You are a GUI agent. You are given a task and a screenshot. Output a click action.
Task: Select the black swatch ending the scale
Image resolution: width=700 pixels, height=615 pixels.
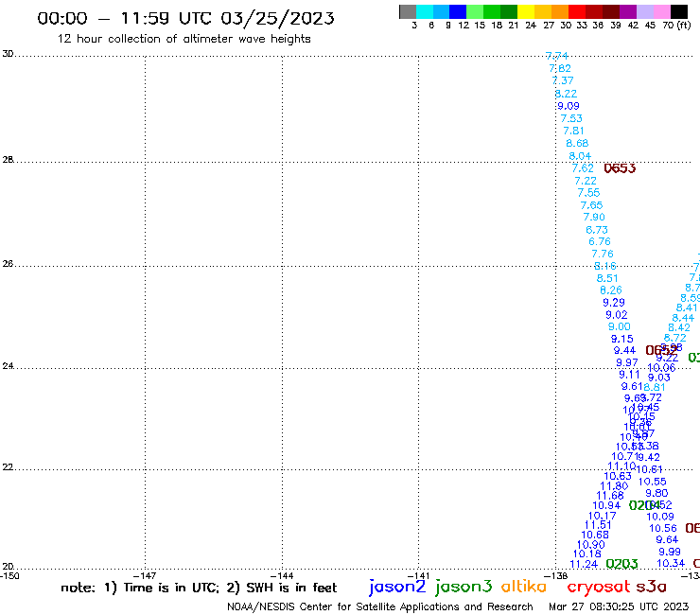click(679, 11)
